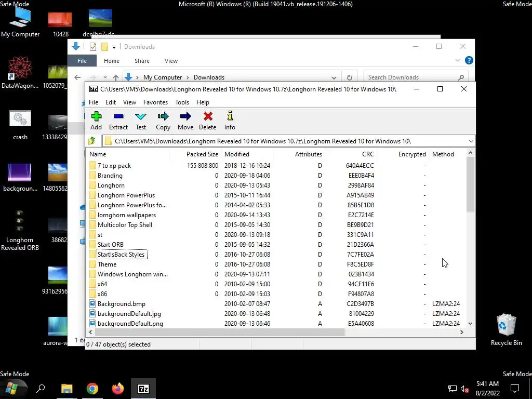Open Firefox from the taskbar
The height and width of the screenshot is (399, 532).
tap(118, 389)
